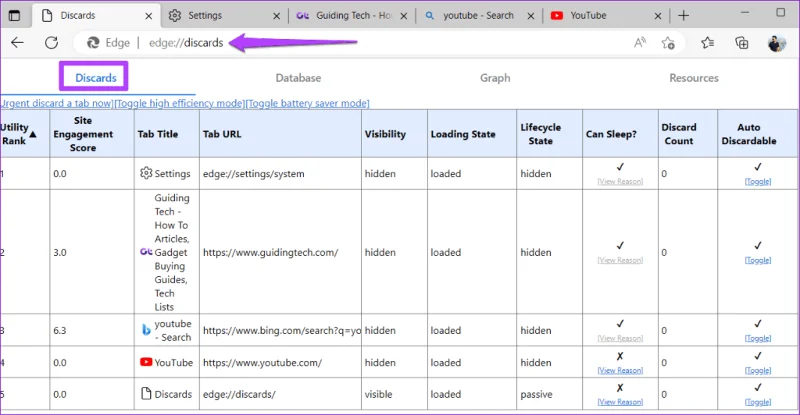800x415 pixels.
Task: Open the Database page tab
Action: click(x=298, y=78)
